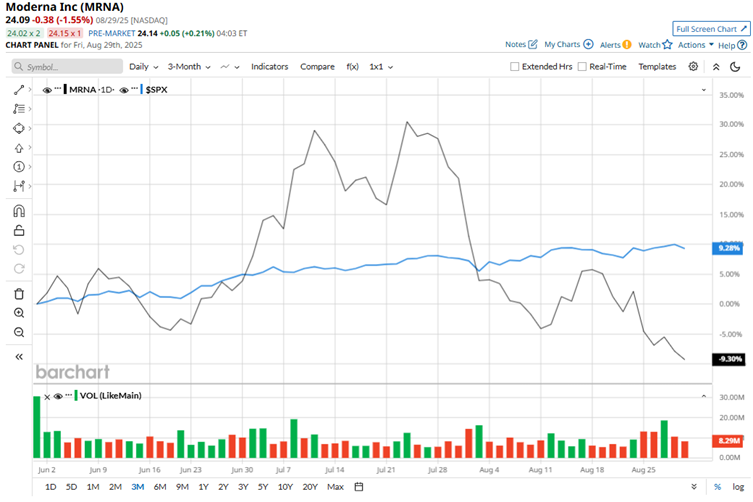The height and width of the screenshot is (502, 753).
Task: Click the VOL indicator green color marker
Action: coord(76,396)
